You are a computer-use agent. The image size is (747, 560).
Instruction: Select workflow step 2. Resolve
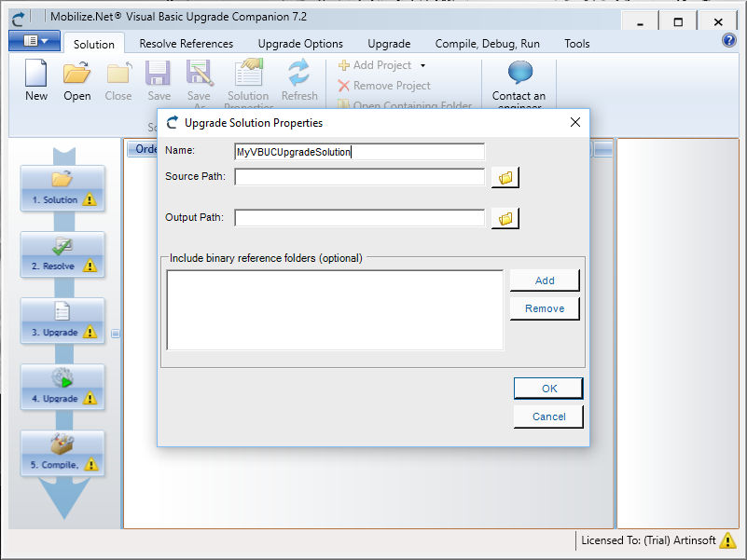62,254
